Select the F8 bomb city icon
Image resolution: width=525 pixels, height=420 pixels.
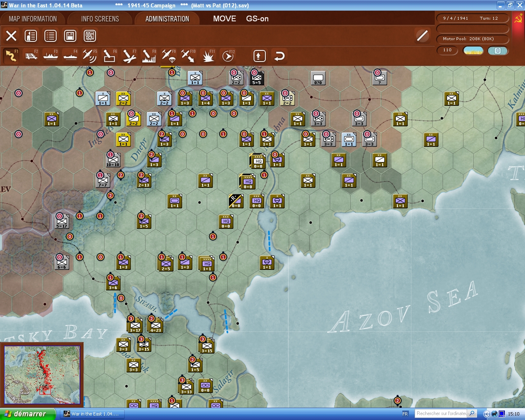click(149, 56)
